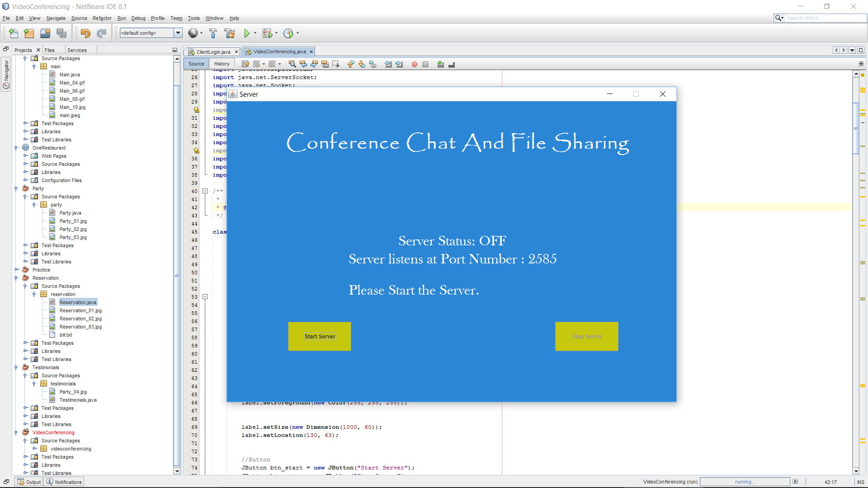Start macro recording in the editor toolbar
The height and width of the screenshot is (488, 868).
tap(415, 64)
